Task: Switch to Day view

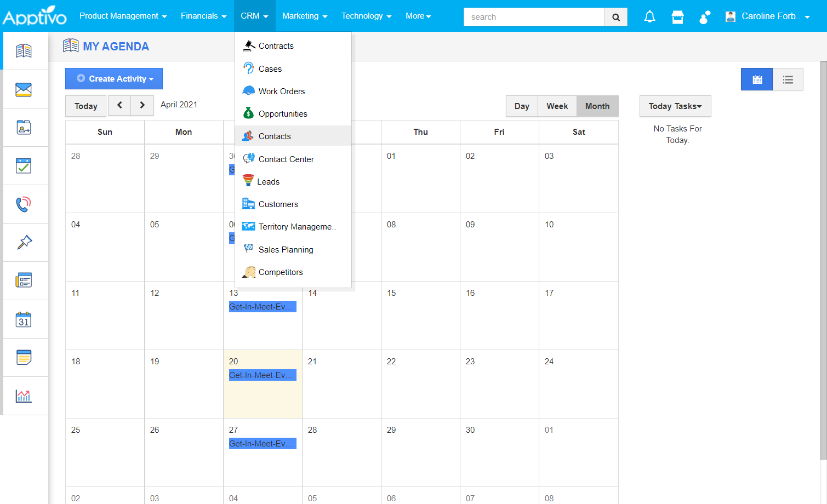Action: tap(521, 106)
